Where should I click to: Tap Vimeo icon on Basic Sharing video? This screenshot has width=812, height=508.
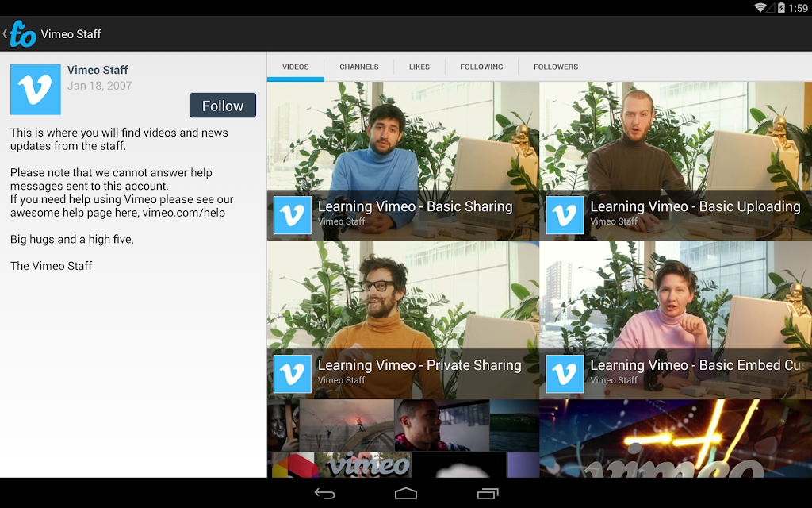(x=293, y=215)
